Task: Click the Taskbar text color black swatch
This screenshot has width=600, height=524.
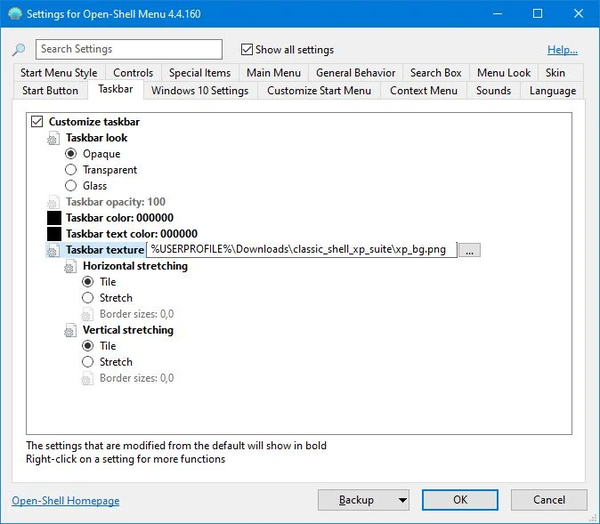Action: [x=54, y=234]
